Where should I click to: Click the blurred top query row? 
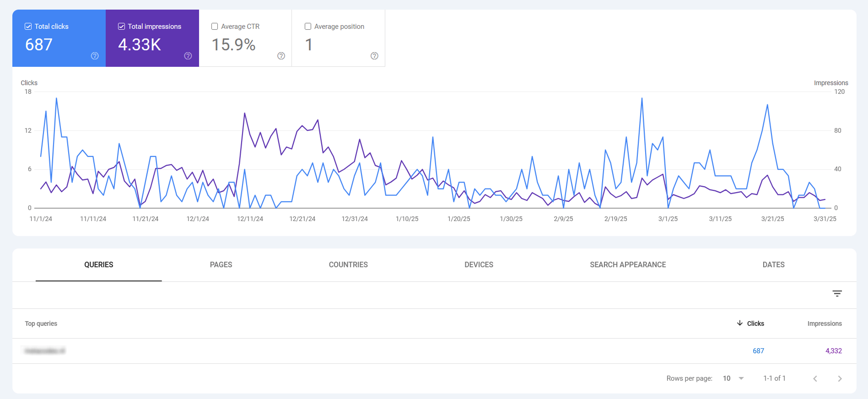(45, 351)
